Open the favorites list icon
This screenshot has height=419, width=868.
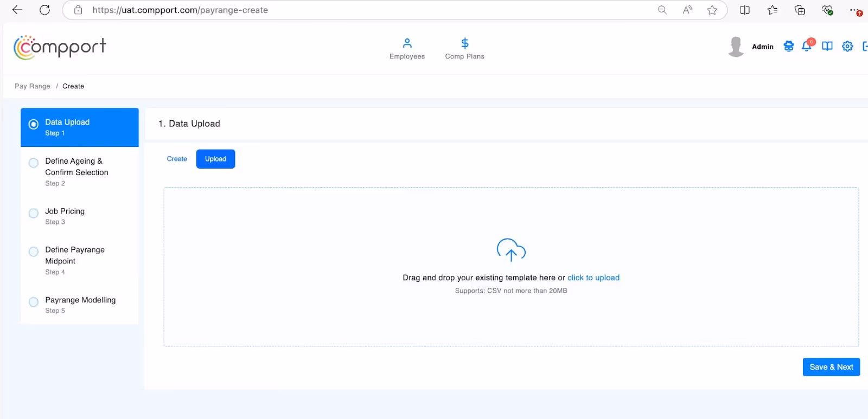click(x=772, y=10)
